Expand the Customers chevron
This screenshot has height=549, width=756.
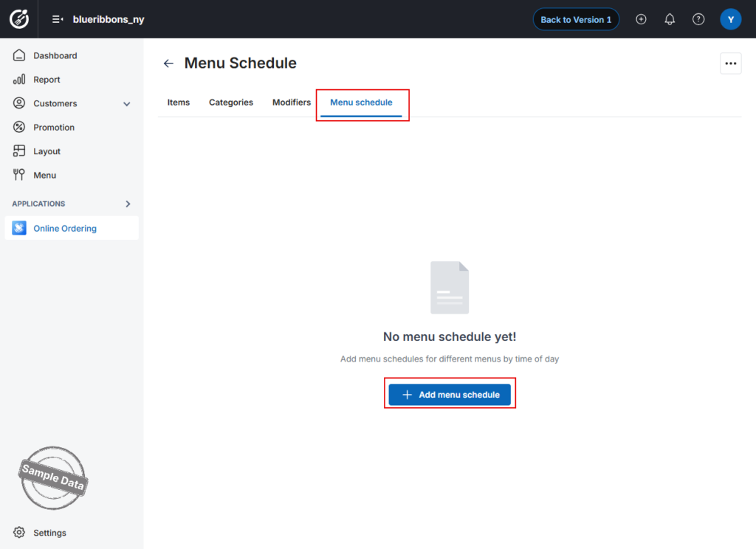pyautogui.click(x=127, y=103)
